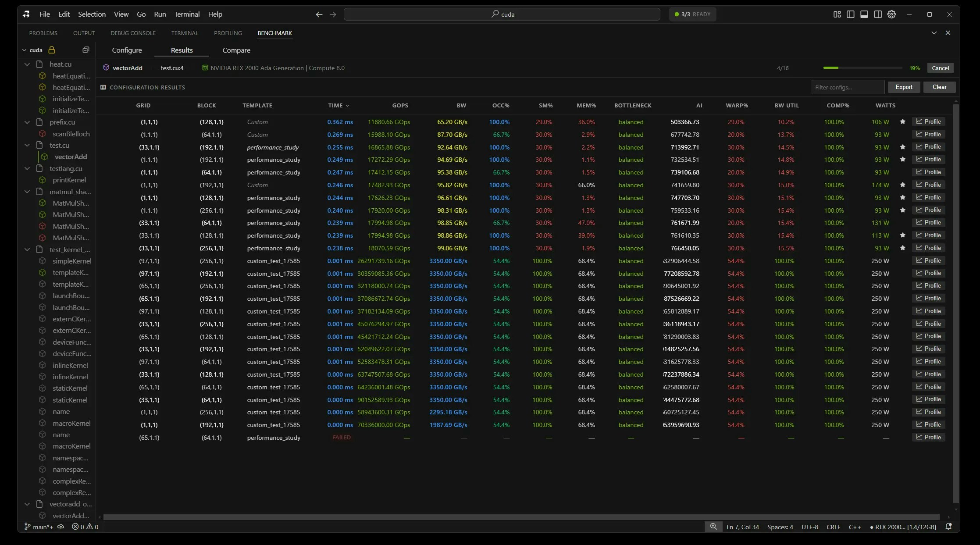980x545 pixels.
Task: Toggle the bottom panel visibility icon
Action: click(x=864, y=14)
